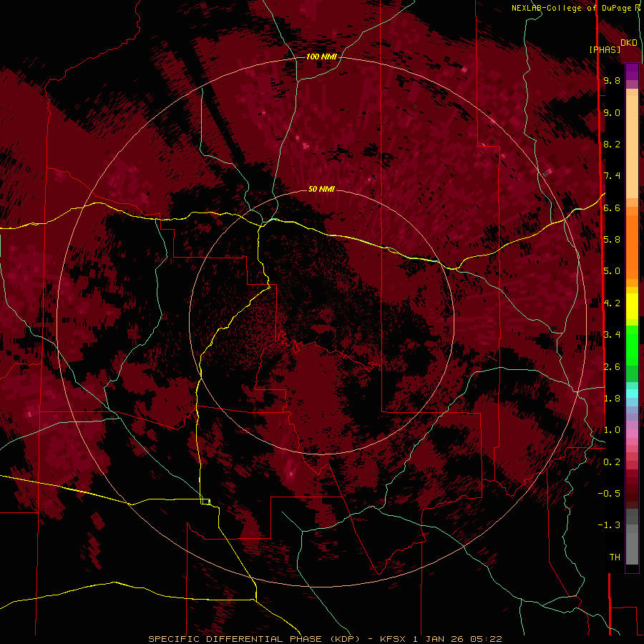Click the 0.2 scale value

coord(612,462)
